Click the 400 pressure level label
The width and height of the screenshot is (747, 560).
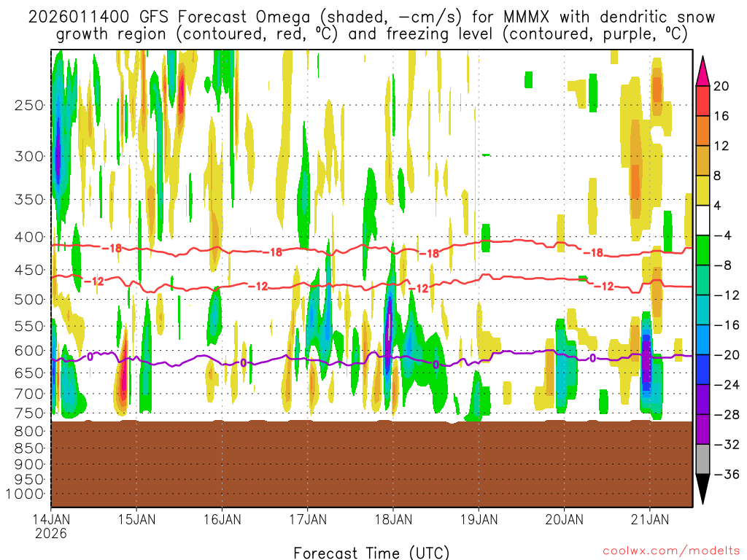pos(29,237)
